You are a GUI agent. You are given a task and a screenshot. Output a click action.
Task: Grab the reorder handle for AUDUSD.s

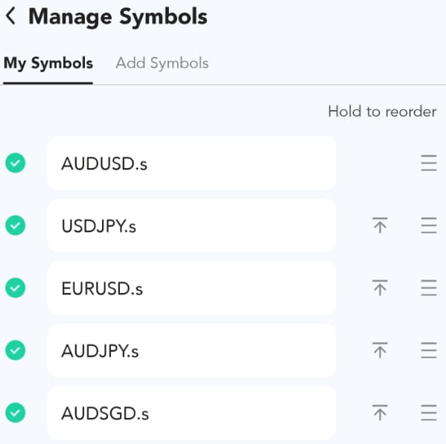click(429, 163)
